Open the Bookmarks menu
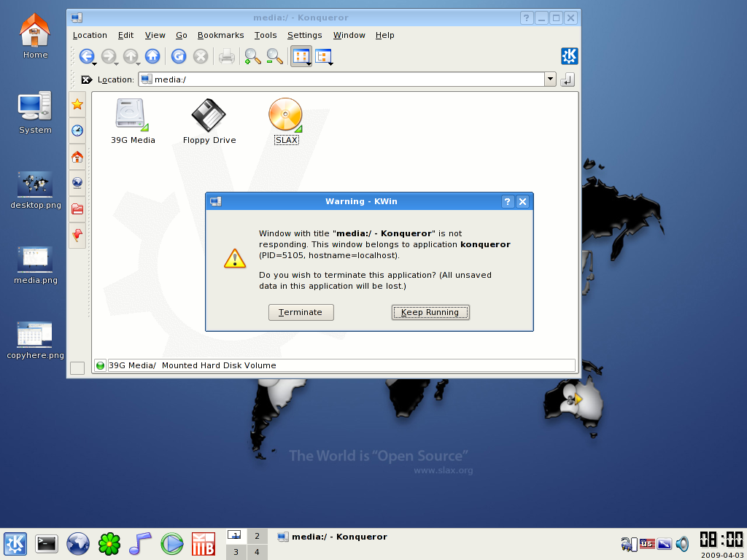Viewport: 747px width, 560px height. (x=220, y=35)
